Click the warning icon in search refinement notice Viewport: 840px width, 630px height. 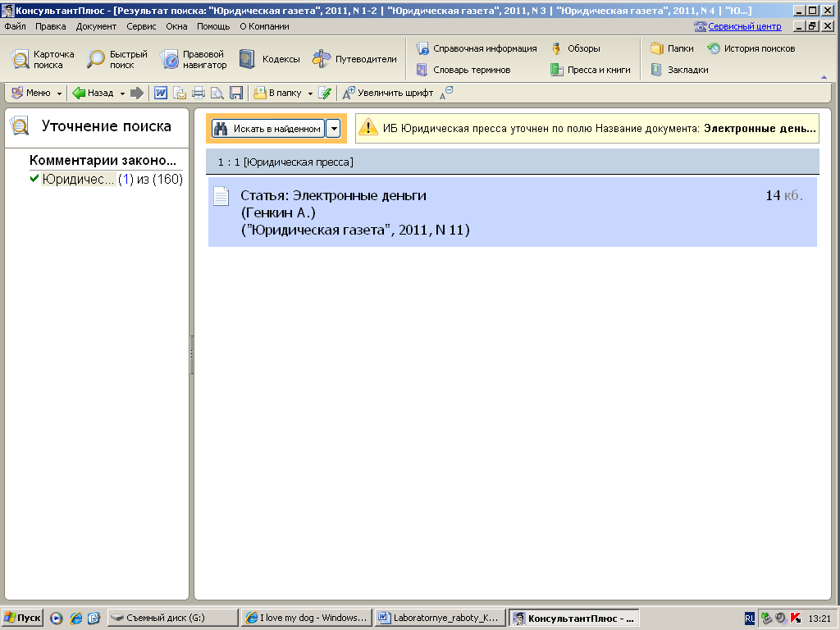pyautogui.click(x=368, y=128)
